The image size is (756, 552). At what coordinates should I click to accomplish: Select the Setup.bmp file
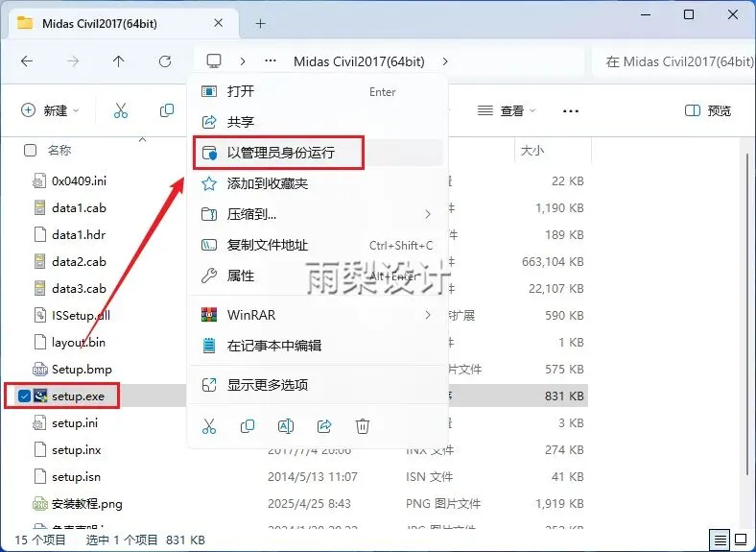tap(82, 370)
